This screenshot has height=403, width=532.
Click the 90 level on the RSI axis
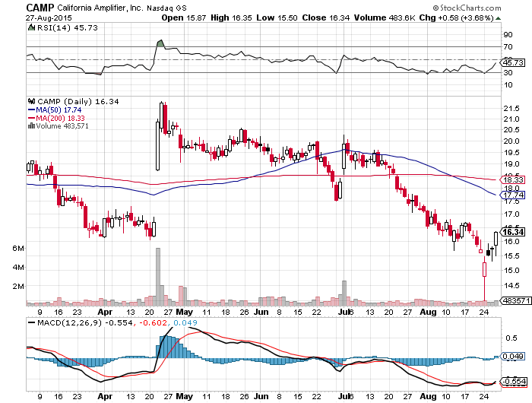tap(508, 35)
